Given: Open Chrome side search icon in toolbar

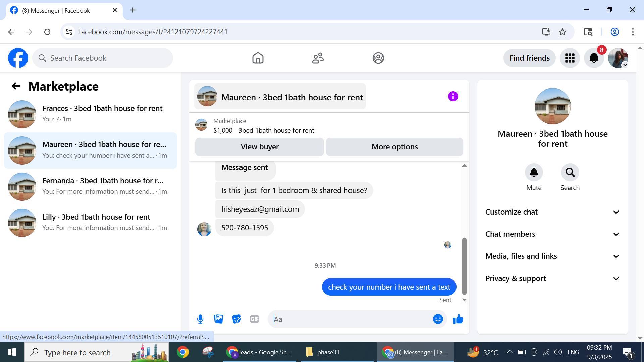Looking at the screenshot, I should click(x=588, y=32).
